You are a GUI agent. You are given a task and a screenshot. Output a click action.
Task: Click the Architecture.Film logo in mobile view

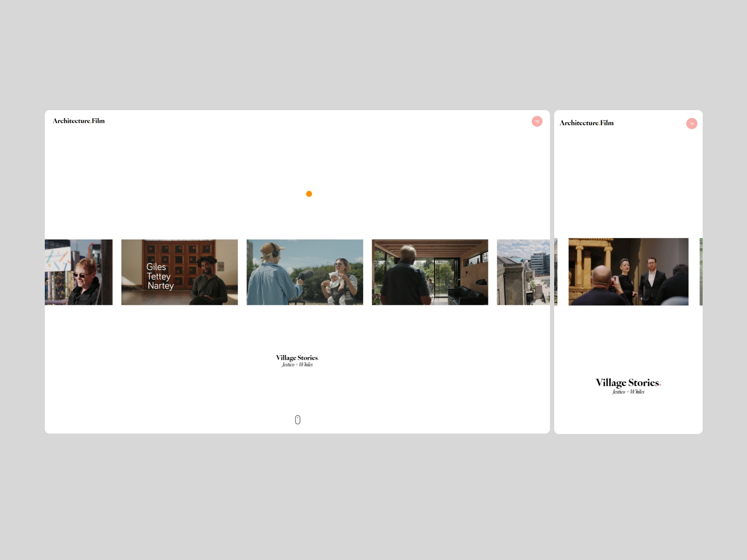point(586,123)
